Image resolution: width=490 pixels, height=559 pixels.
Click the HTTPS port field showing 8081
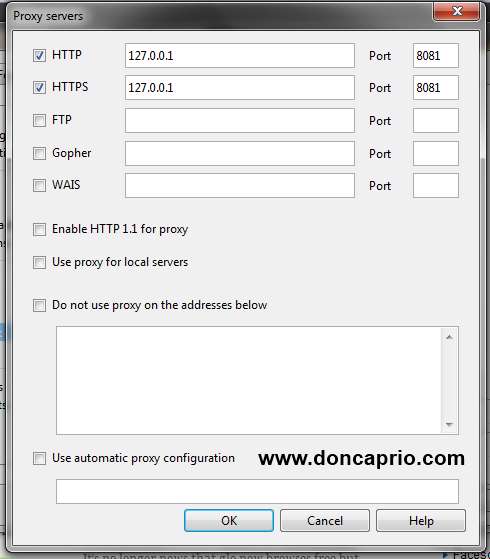coord(435,88)
